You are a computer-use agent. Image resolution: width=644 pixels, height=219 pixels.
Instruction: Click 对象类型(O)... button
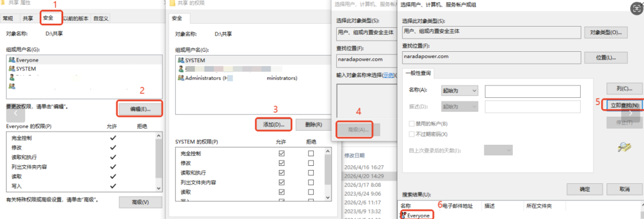pyautogui.click(x=606, y=32)
